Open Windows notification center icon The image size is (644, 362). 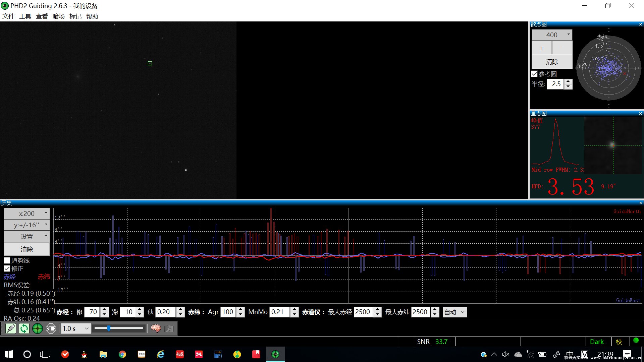click(627, 354)
